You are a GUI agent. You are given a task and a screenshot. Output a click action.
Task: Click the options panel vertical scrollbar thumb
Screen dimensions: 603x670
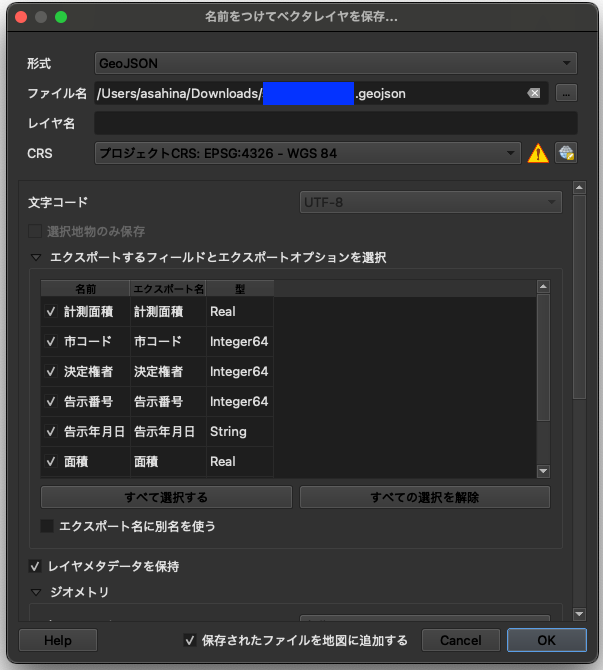(579, 297)
